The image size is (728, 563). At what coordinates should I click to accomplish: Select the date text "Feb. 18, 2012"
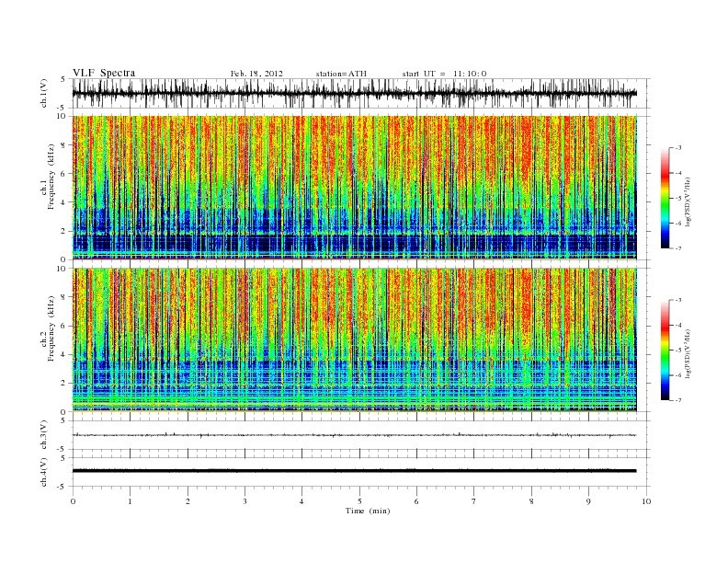pyautogui.click(x=256, y=74)
